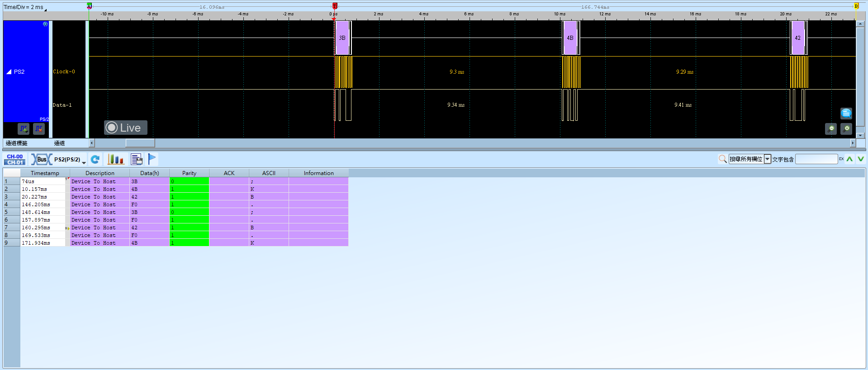The image size is (868, 370).
Task: Click the Data(h) column header
Action: 149,173
